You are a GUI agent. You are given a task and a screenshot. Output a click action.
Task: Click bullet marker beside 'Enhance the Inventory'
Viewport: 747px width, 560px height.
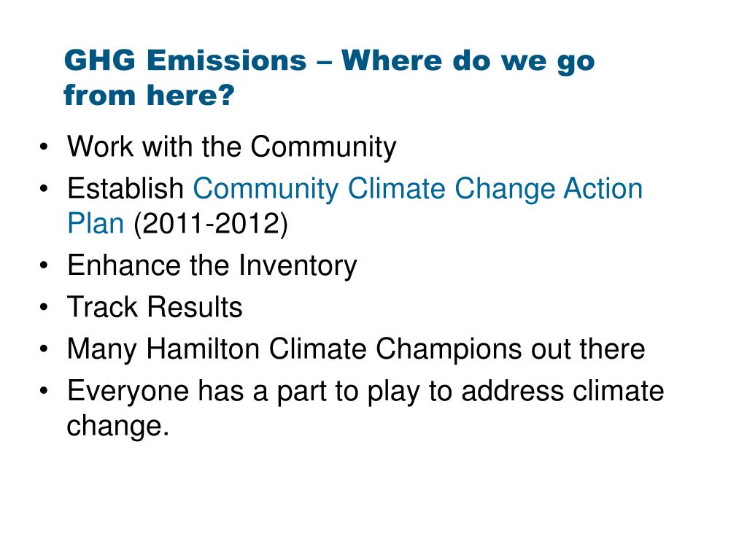click(44, 265)
